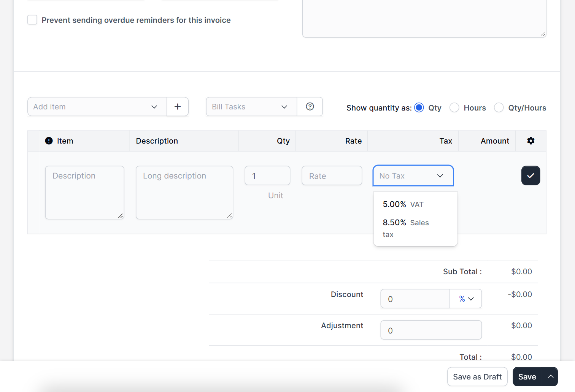Open the Bill Tasks help question icon
Viewport: 575px width, 392px height.
click(x=310, y=107)
